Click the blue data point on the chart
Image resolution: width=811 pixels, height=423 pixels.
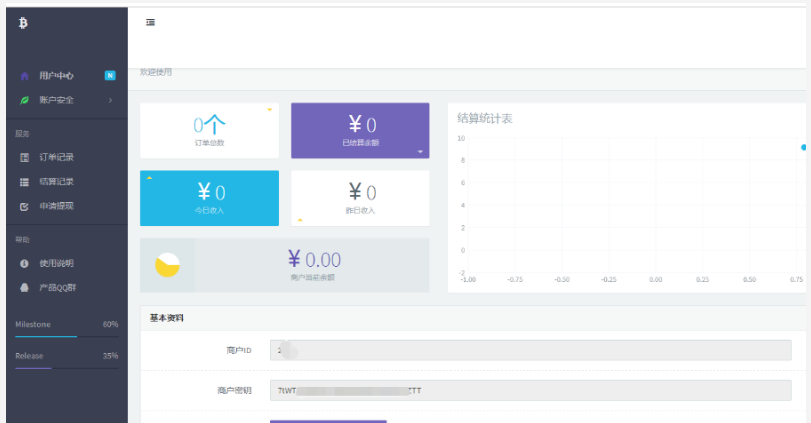point(803,147)
